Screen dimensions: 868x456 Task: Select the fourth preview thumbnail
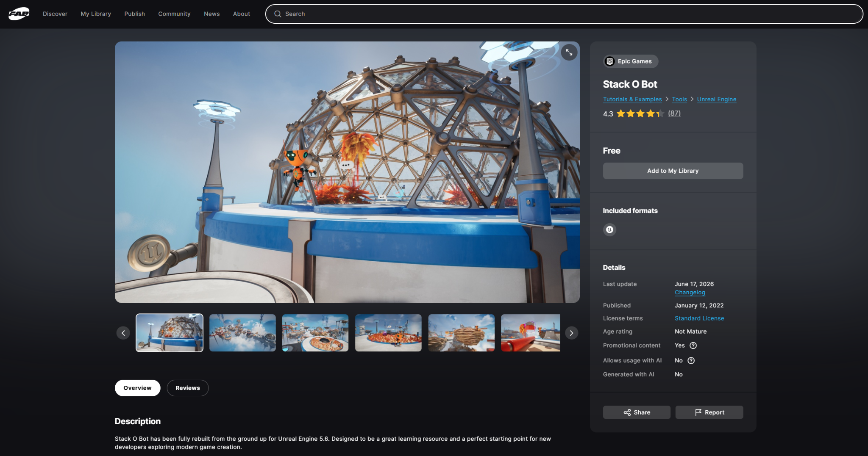point(388,333)
